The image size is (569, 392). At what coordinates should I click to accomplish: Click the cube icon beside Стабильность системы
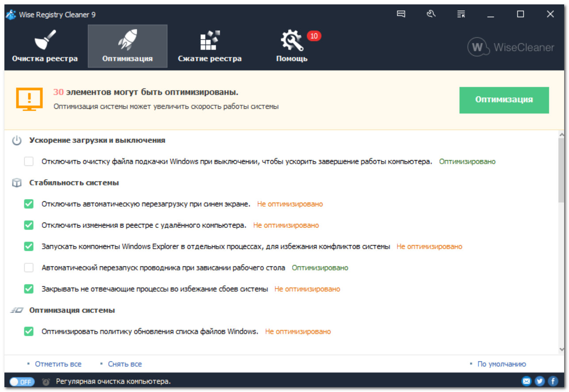(17, 183)
